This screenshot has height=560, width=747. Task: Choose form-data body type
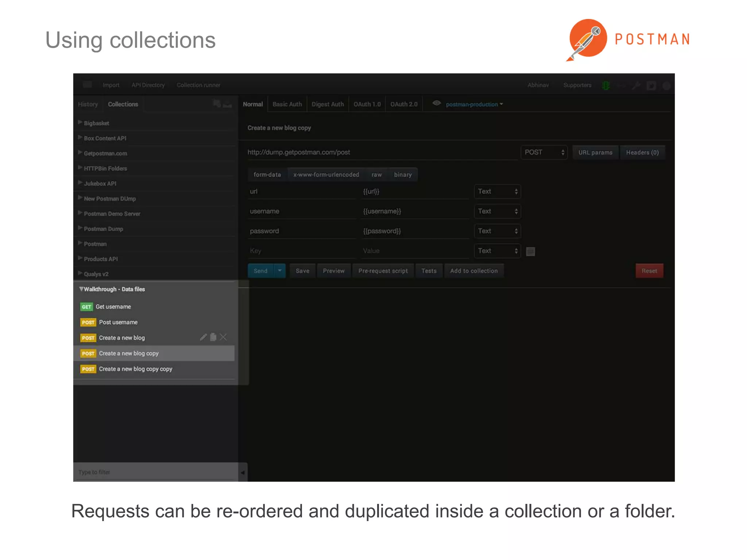[267, 175]
